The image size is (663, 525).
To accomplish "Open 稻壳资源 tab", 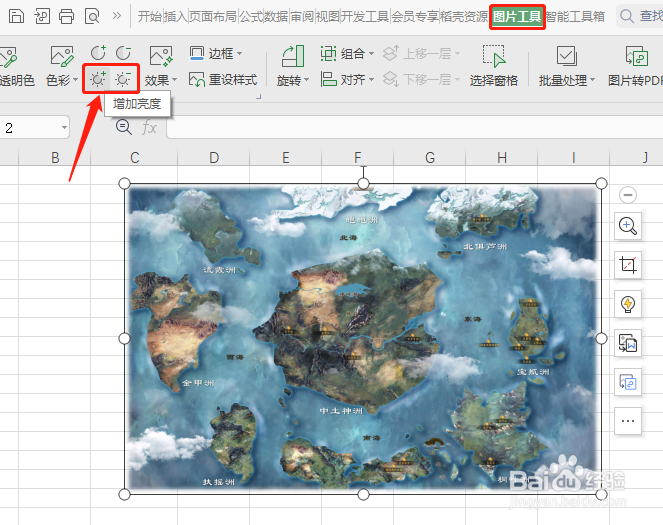I will point(464,16).
